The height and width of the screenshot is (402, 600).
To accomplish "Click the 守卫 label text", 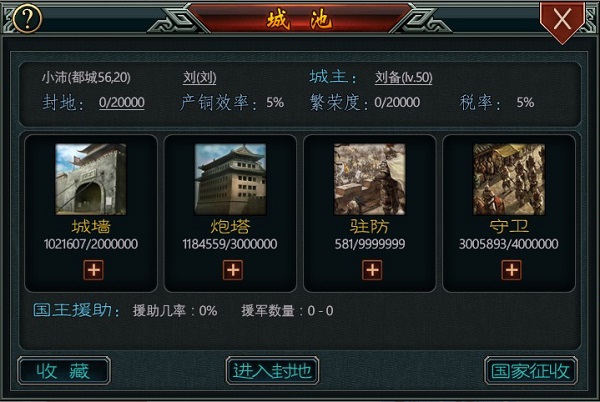I will (x=509, y=226).
